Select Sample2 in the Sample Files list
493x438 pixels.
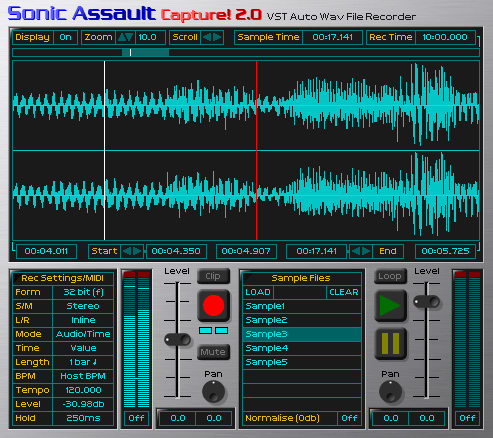coord(302,320)
